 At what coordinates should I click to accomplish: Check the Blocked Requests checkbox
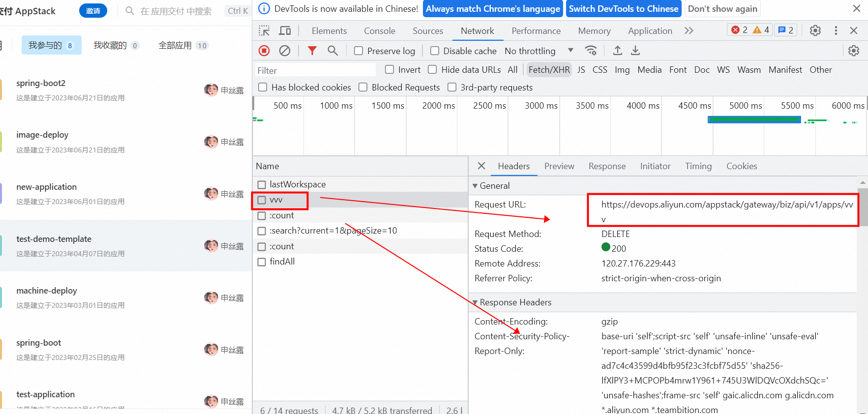[363, 87]
